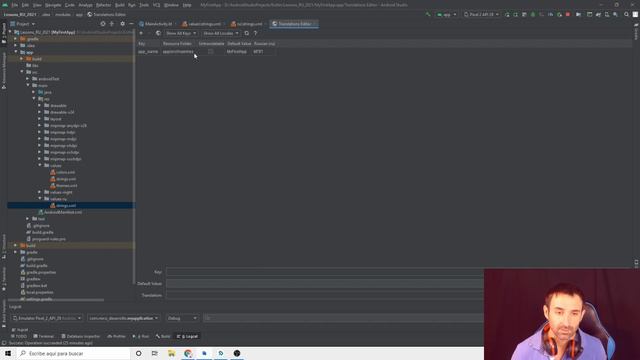Image resolution: width=640 pixels, height=360 pixels.
Task: Click the Default Value input field
Action: pyautogui.click(x=324, y=284)
